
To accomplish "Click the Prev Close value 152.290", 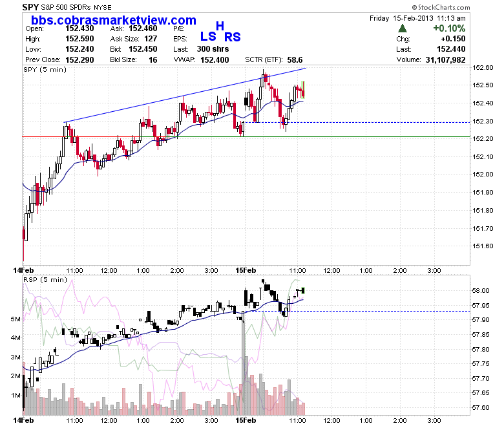I will click(79, 60).
